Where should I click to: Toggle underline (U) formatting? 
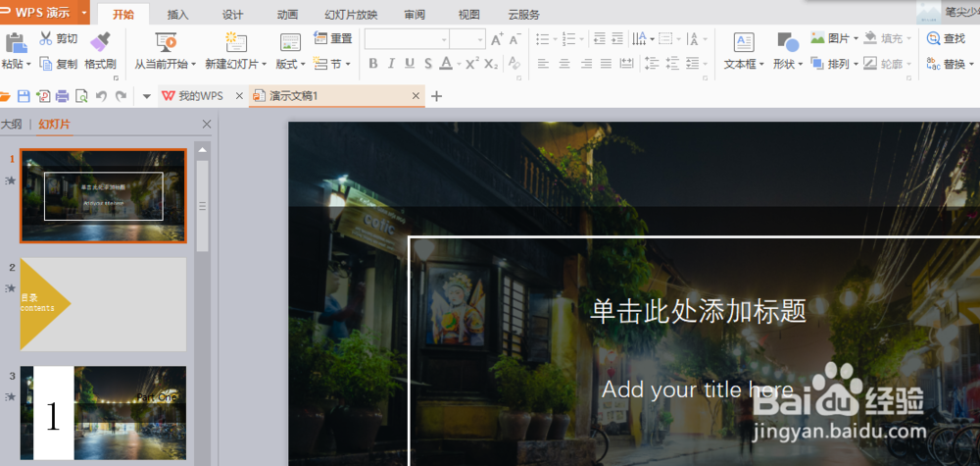pos(410,63)
